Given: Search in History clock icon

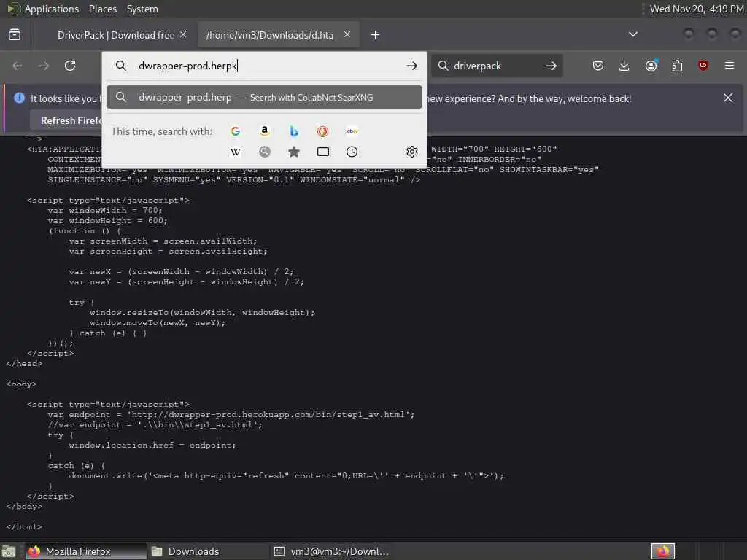Looking at the screenshot, I should (352, 152).
